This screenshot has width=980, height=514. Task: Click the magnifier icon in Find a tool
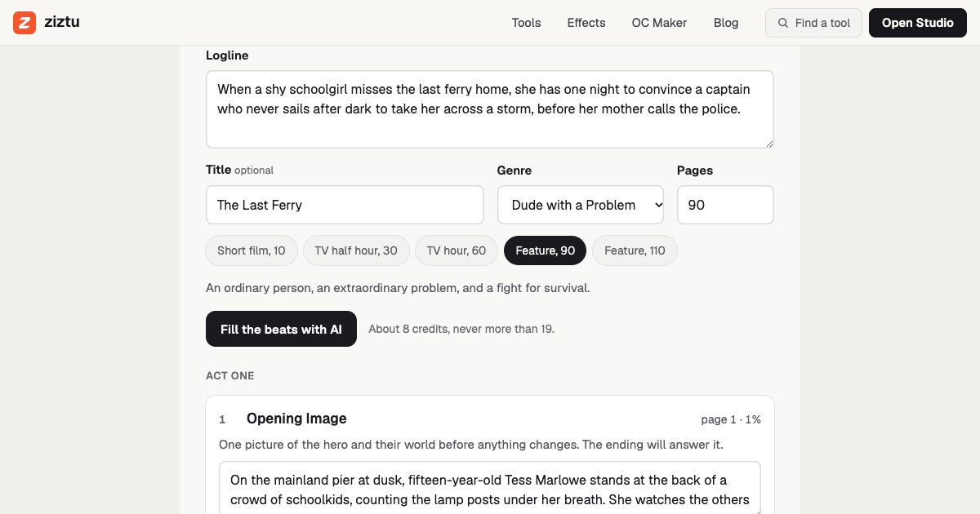click(x=783, y=23)
